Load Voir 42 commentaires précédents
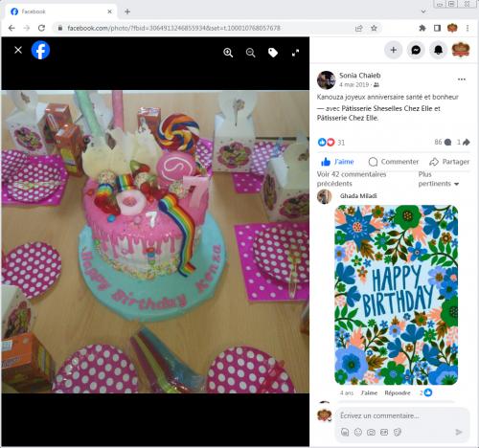 point(352,179)
